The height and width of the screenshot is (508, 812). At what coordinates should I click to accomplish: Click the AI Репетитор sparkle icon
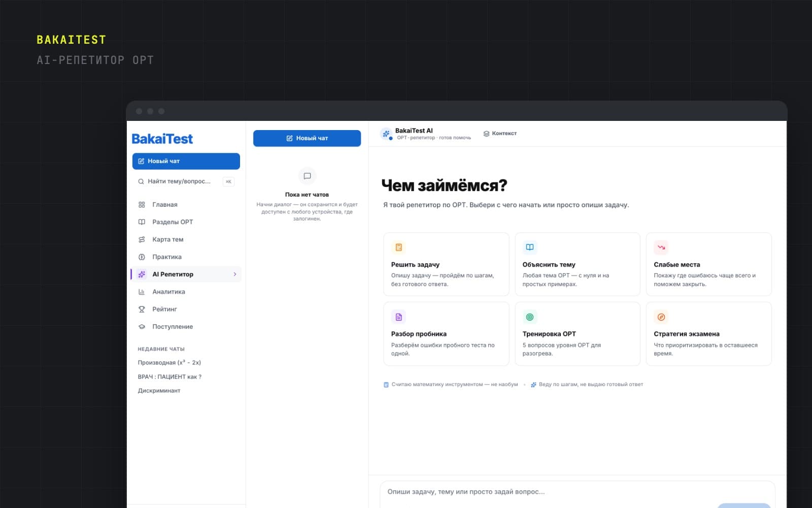pyautogui.click(x=142, y=274)
